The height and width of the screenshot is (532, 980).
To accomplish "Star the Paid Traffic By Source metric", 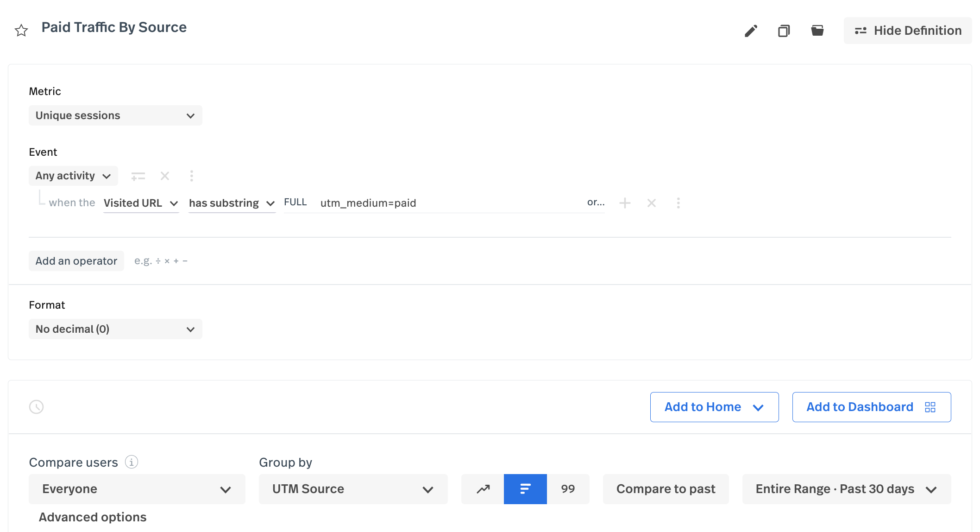I will click(x=21, y=30).
